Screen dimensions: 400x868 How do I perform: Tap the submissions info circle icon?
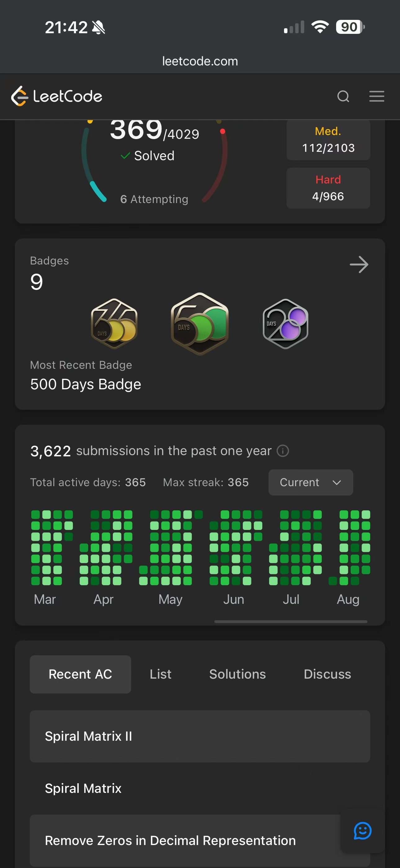pyautogui.click(x=282, y=451)
